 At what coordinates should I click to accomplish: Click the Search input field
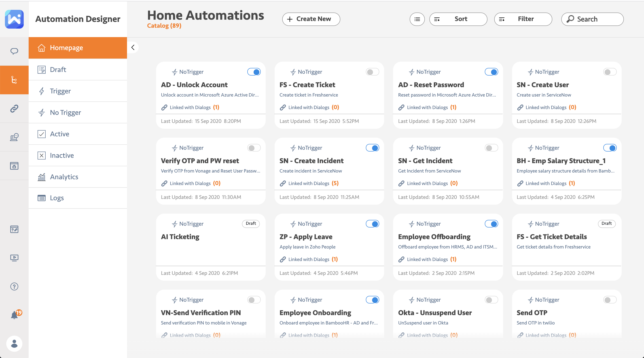coord(593,19)
